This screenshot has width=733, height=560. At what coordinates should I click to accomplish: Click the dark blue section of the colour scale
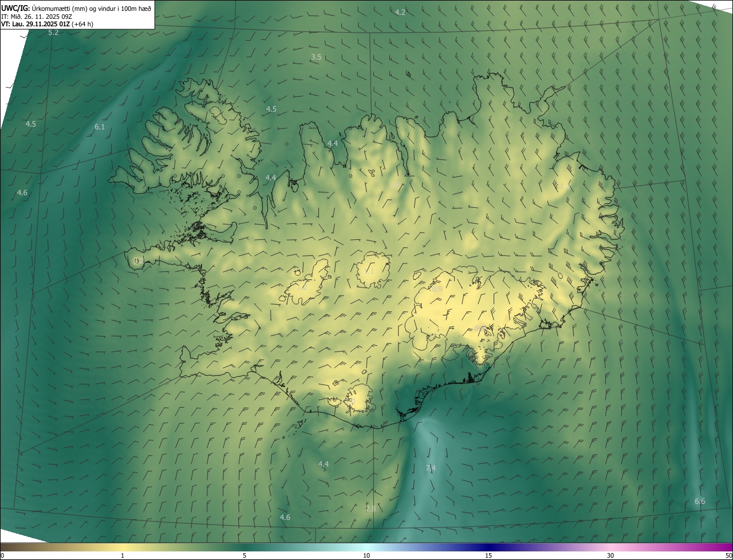tap(488, 547)
